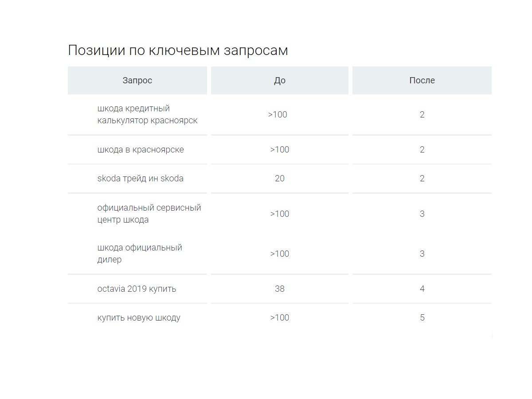Click '>100' in the 'купить новую шкоду' row
Screen dimensions: 532x399
click(x=280, y=317)
